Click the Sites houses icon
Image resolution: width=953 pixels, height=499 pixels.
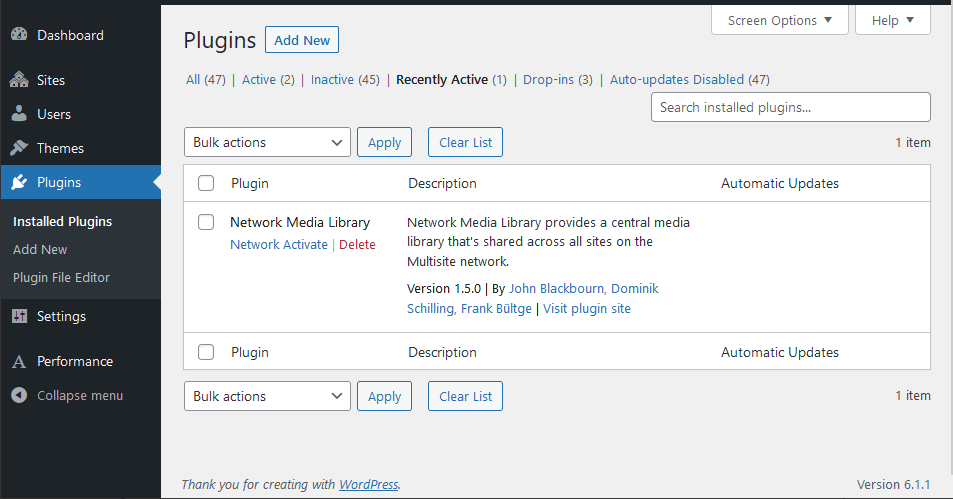19,80
